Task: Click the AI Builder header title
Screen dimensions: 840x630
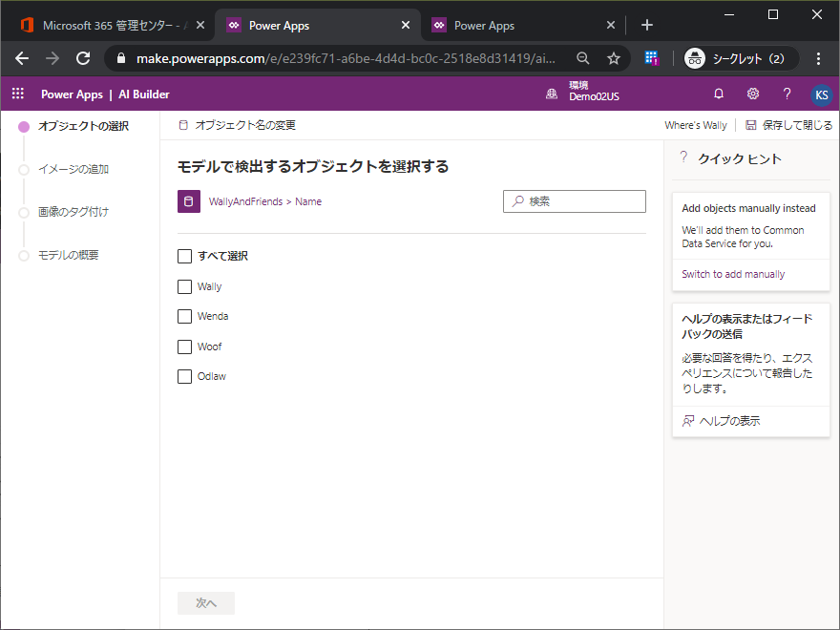Action: coord(143,94)
